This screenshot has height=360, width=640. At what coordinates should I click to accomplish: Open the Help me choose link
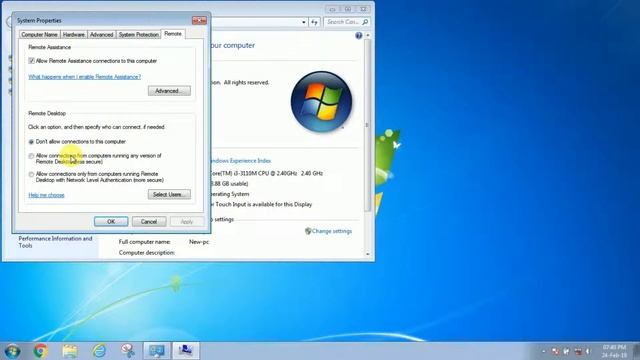point(46,195)
